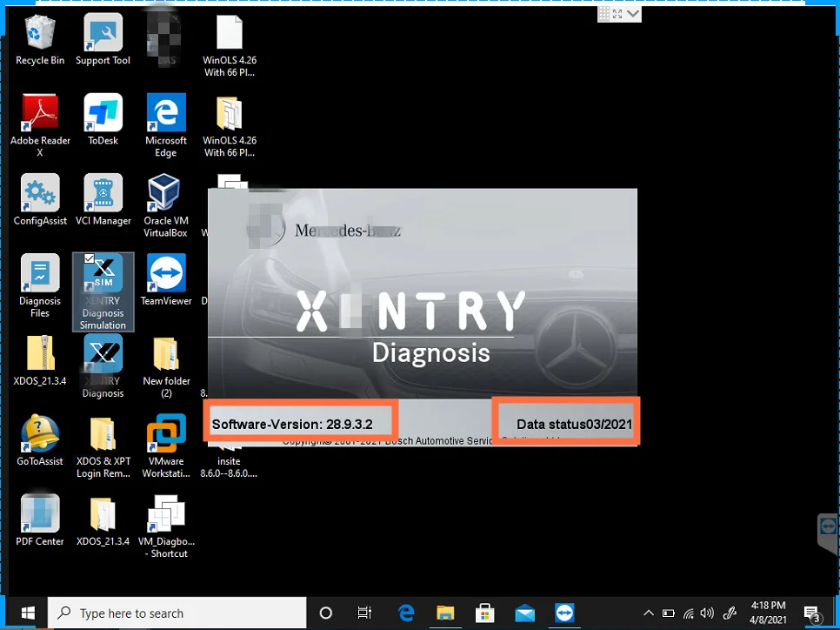
Task: Open the Diagnosis Files shortcut
Action: click(40, 285)
